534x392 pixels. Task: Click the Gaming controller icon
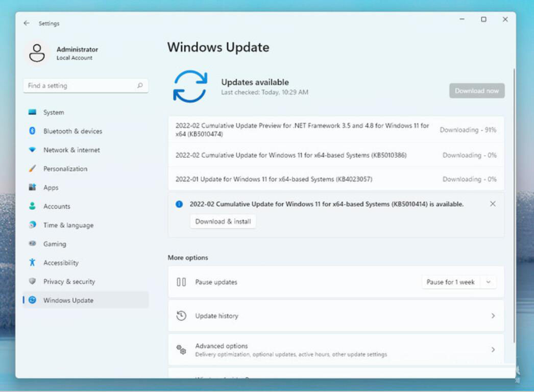(x=32, y=244)
